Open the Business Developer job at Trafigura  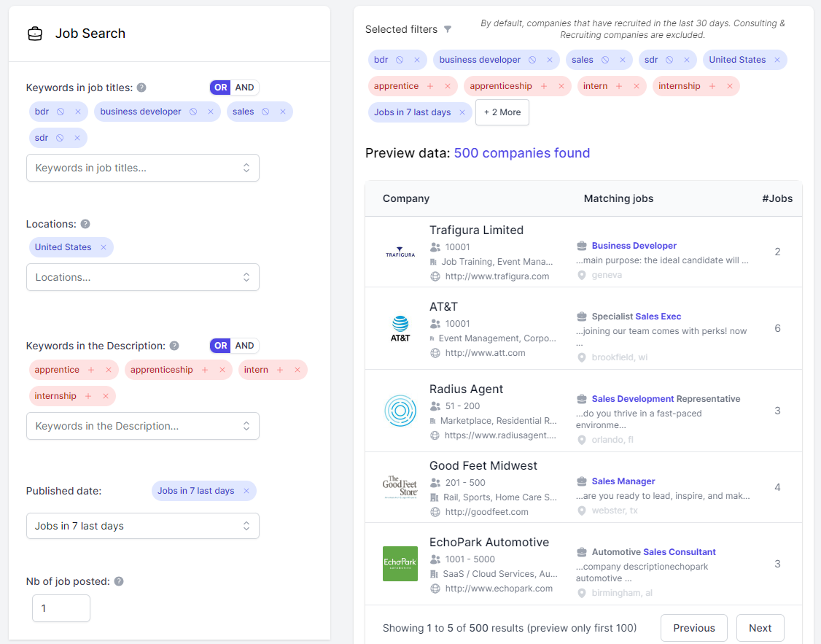coord(634,246)
